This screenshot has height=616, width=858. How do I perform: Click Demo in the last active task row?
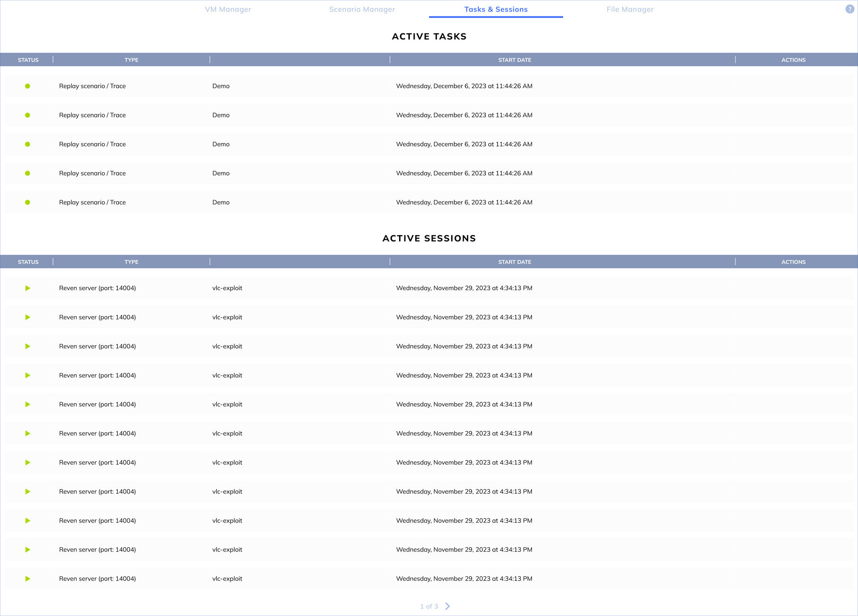coord(221,203)
